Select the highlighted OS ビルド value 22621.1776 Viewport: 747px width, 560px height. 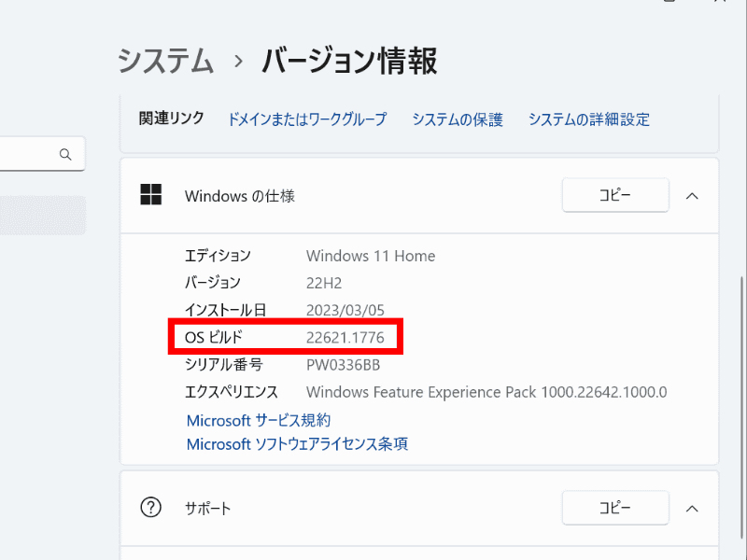click(x=347, y=337)
